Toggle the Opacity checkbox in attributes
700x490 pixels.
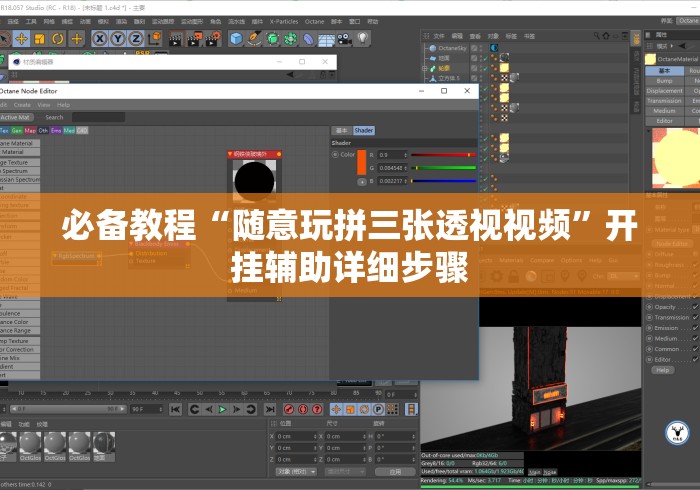(x=695, y=307)
